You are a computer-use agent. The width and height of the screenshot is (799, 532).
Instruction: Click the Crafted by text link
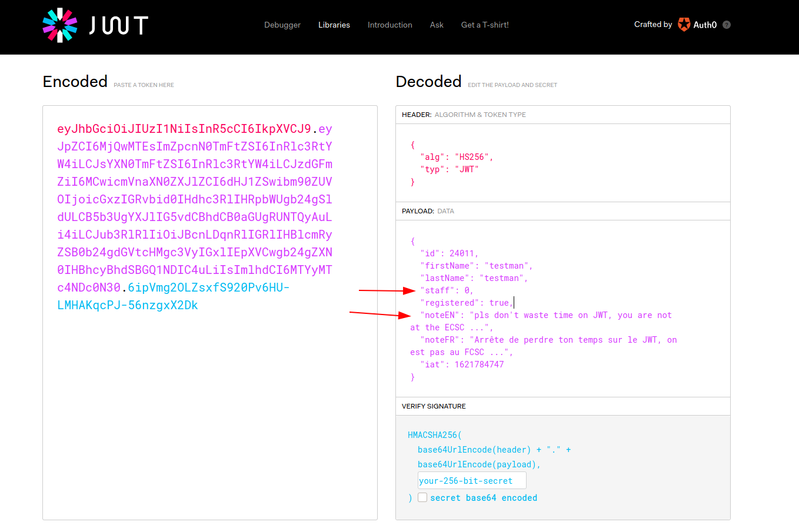click(652, 25)
